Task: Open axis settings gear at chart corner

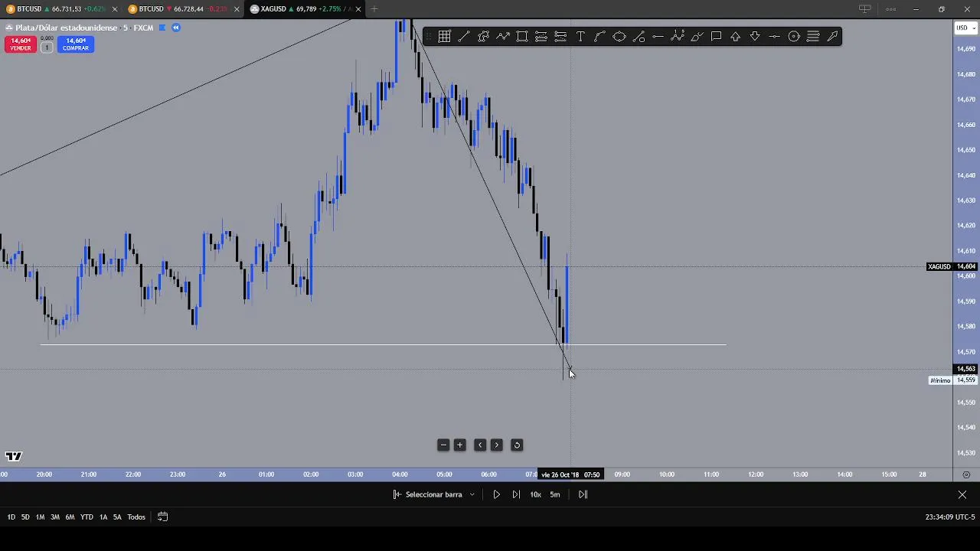Action: point(966,474)
